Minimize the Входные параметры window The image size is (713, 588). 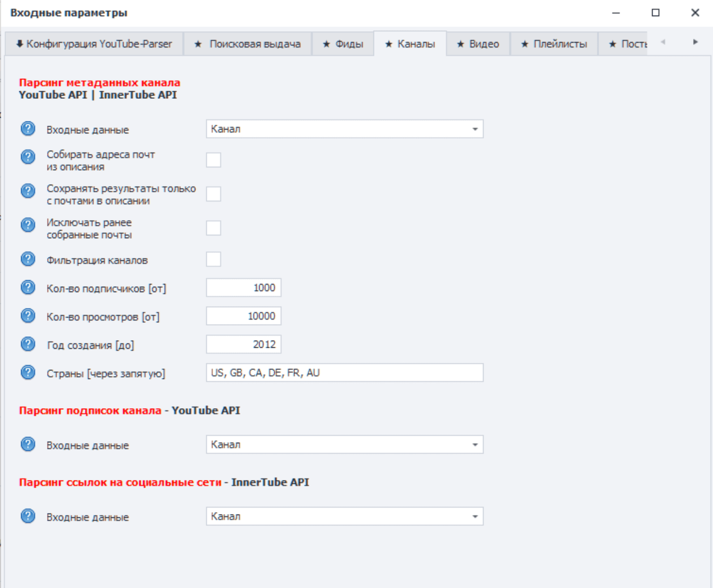tap(616, 12)
